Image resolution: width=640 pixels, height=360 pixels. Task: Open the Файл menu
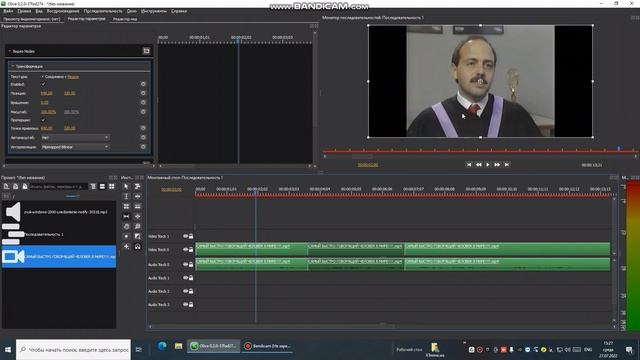pos(8,11)
